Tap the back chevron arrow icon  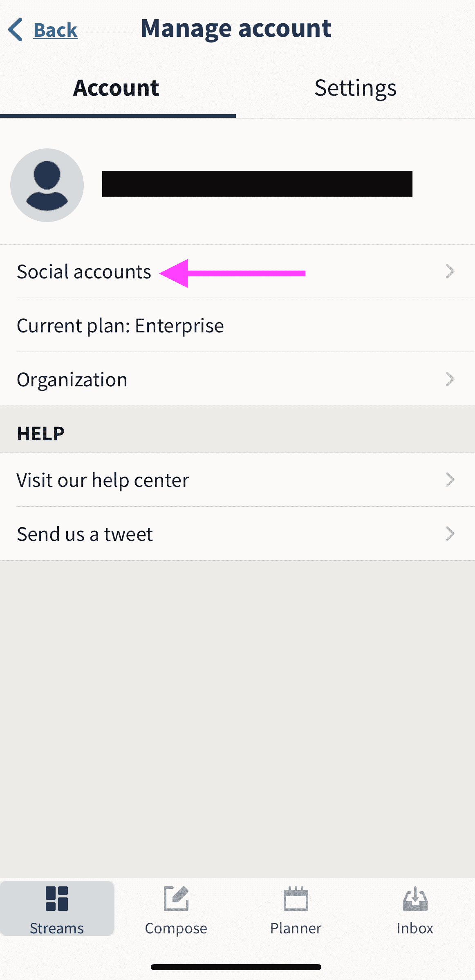pos(16,30)
